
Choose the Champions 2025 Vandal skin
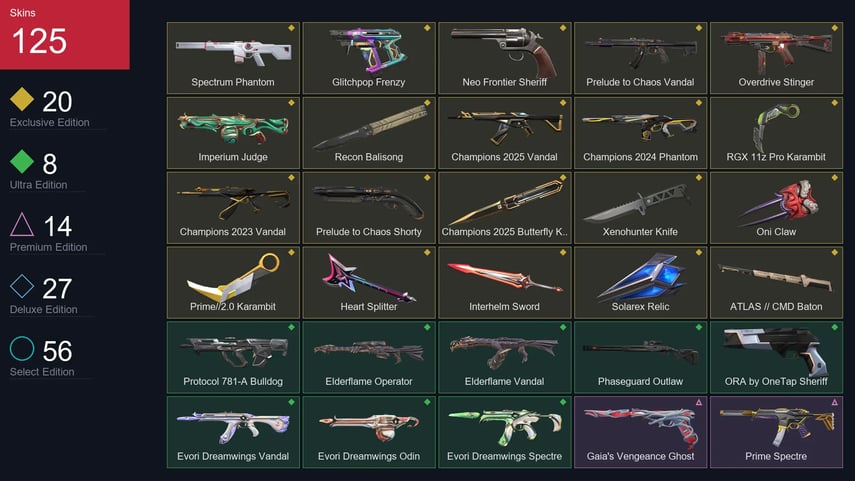[504, 133]
